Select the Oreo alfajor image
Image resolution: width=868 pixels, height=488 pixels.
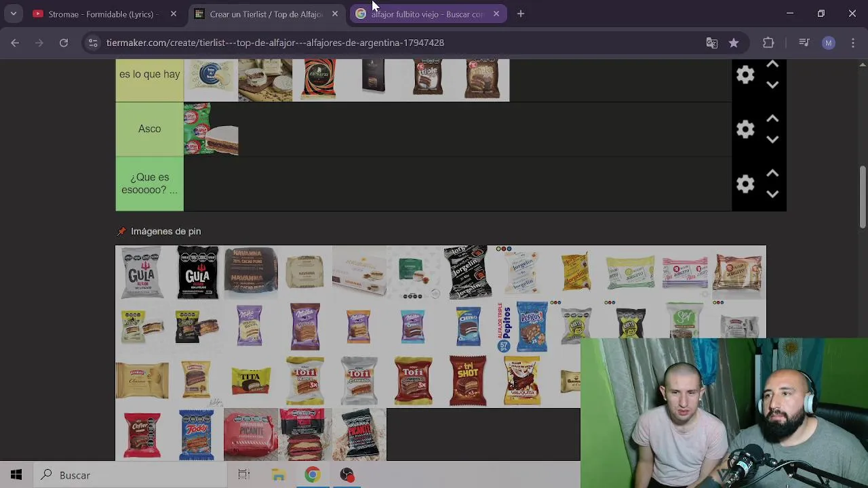coord(468,327)
